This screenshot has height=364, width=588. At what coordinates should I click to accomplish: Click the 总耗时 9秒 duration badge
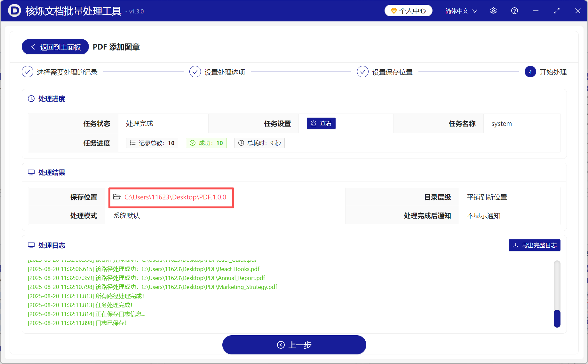click(x=259, y=143)
